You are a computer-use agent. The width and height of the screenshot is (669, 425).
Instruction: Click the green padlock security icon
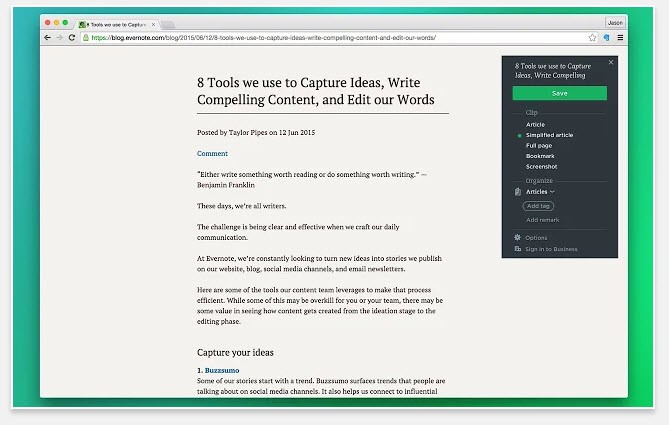click(x=86, y=38)
